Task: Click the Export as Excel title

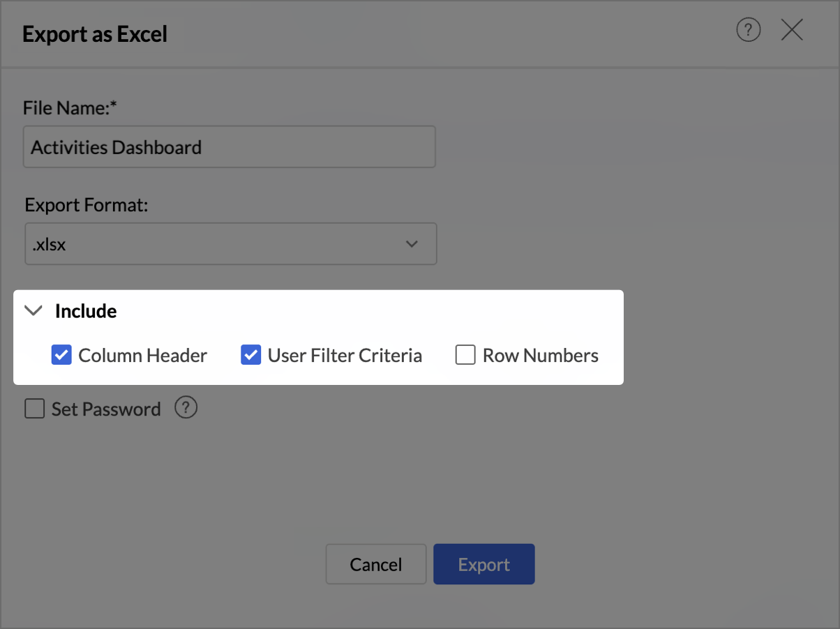Action: pos(95,34)
